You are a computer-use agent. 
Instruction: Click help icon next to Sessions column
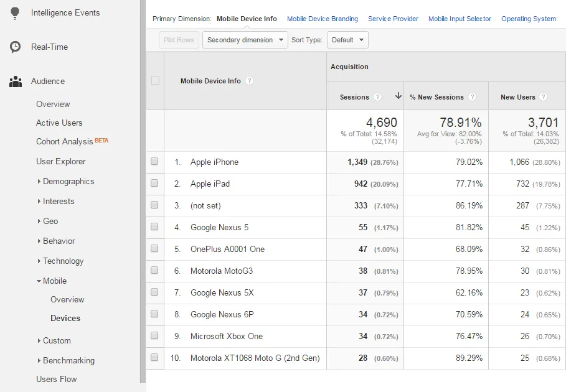378,97
